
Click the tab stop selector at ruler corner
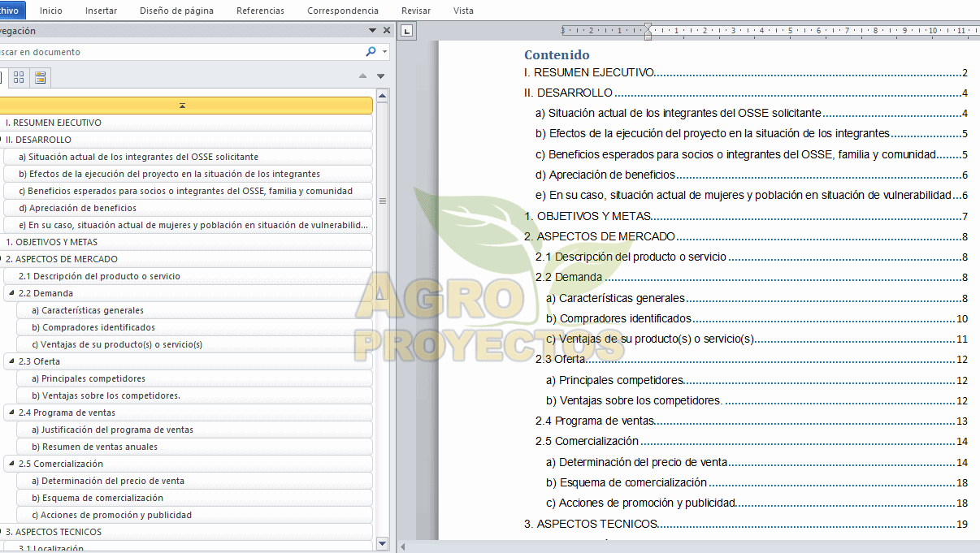(408, 31)
